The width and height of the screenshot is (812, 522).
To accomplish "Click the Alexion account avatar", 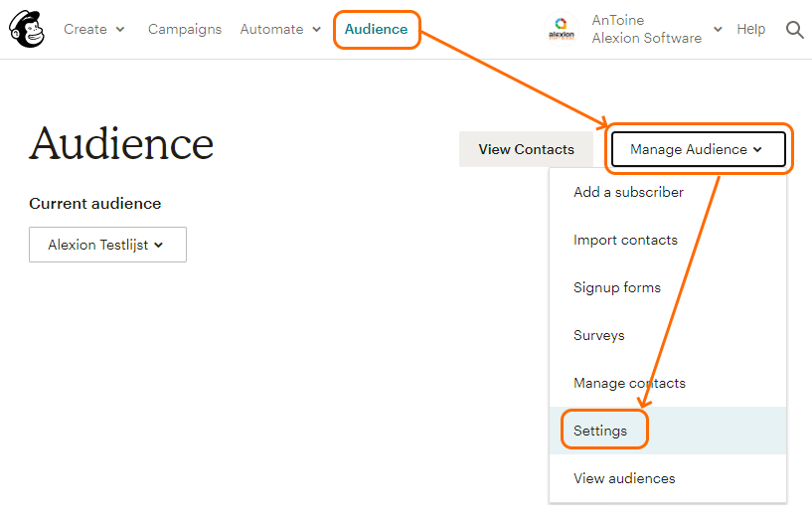I will [562, 29].
